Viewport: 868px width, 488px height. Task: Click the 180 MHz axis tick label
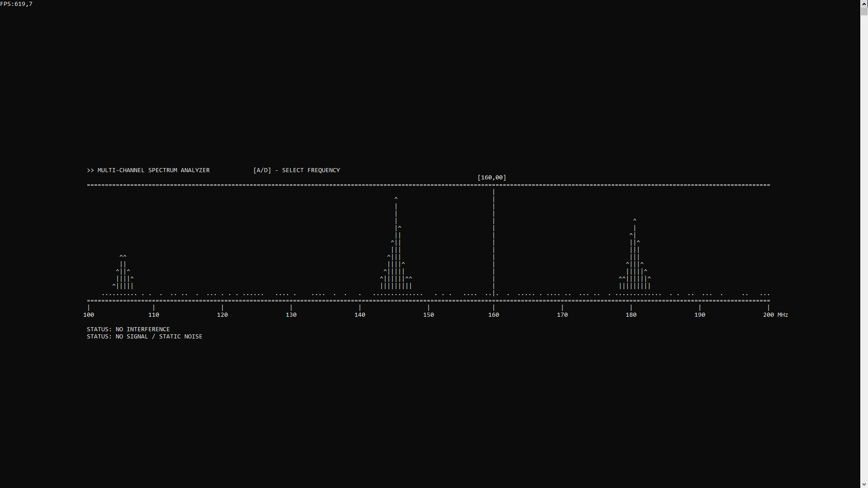click(x=631, y=315)
